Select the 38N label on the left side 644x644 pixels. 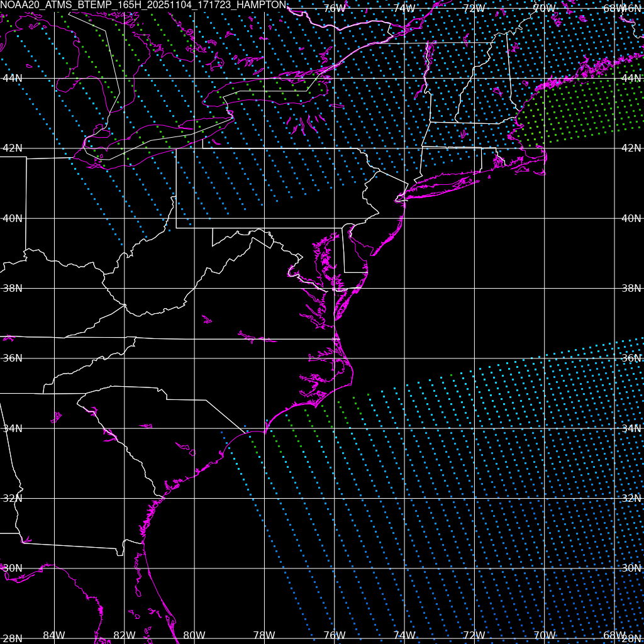click(13, 289)
